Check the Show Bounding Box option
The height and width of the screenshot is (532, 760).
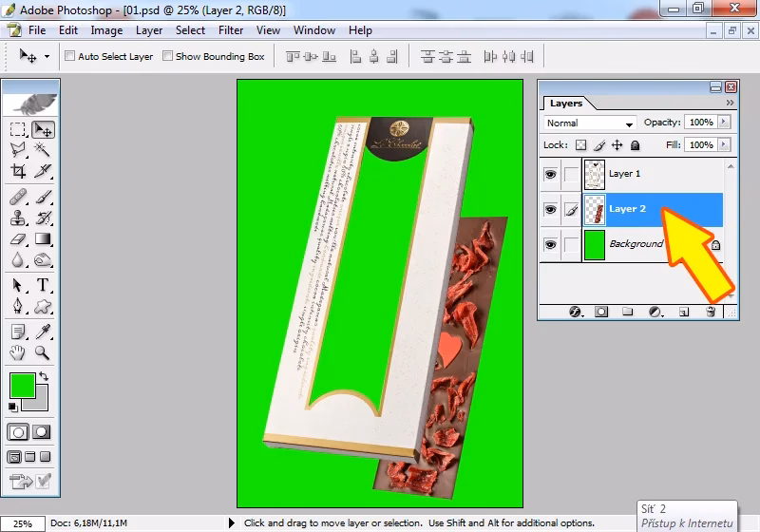point(168,56)
